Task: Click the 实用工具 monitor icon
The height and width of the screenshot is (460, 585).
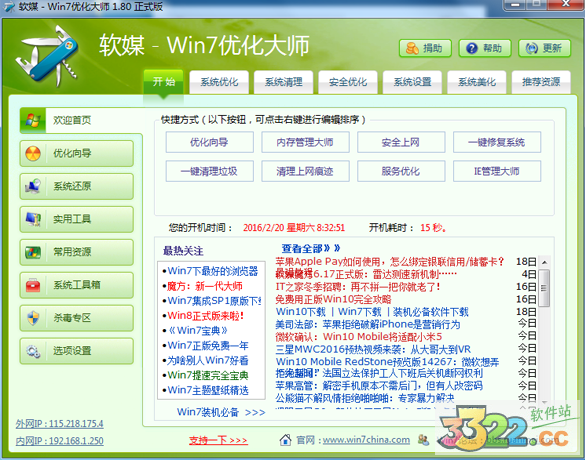Action: (33, 219)
